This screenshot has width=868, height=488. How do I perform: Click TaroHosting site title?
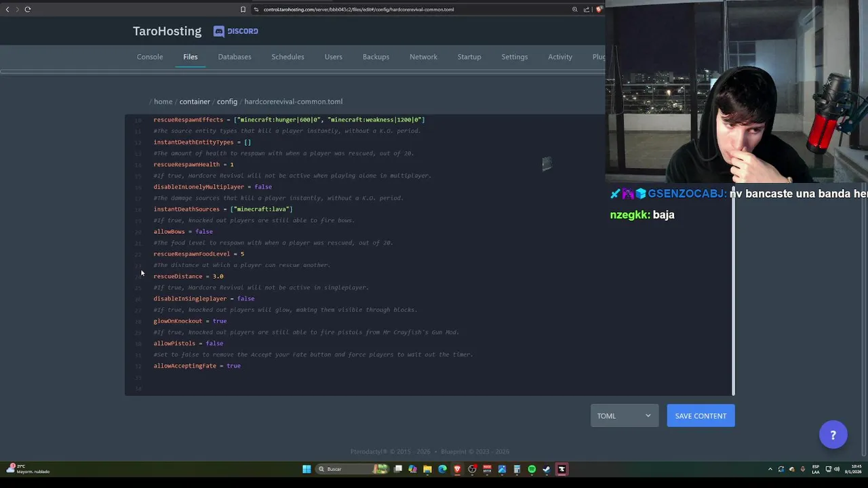click(x=167, y=31)
